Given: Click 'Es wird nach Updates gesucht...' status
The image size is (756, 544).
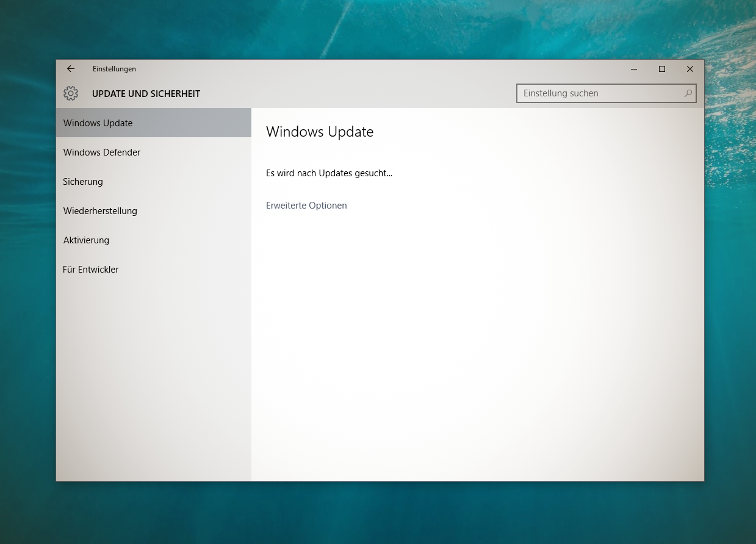Looking at the screenshot, I should click(329, 173).
